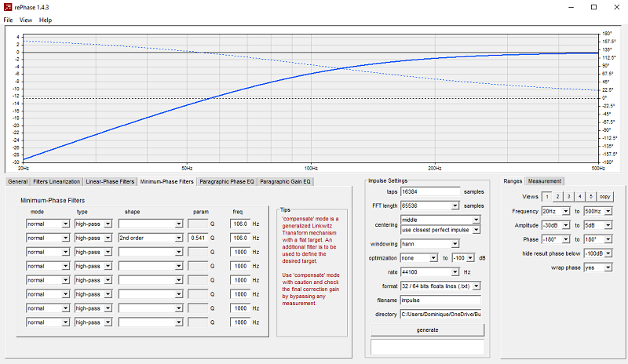
Task: Click the copy views button
Action: point(604,197)
